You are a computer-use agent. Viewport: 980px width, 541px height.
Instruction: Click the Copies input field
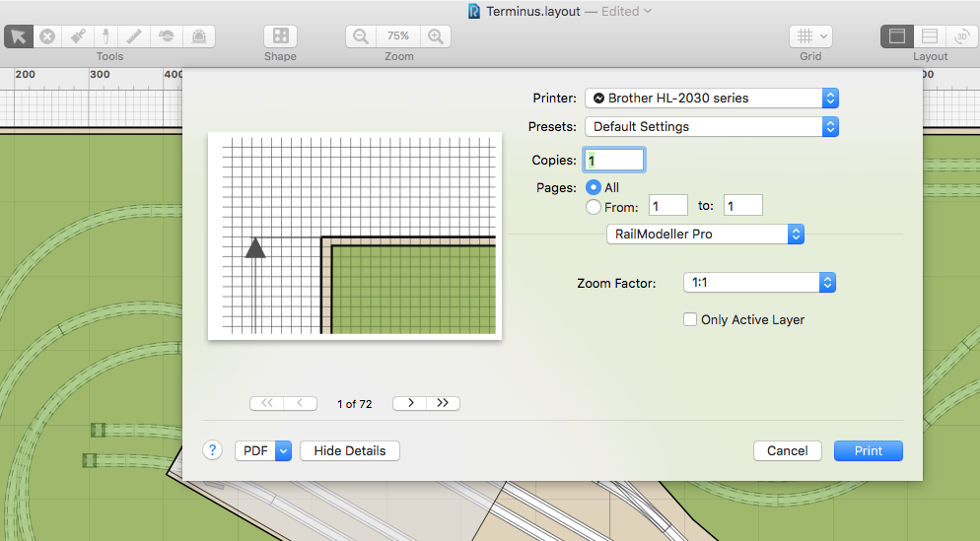614,160
